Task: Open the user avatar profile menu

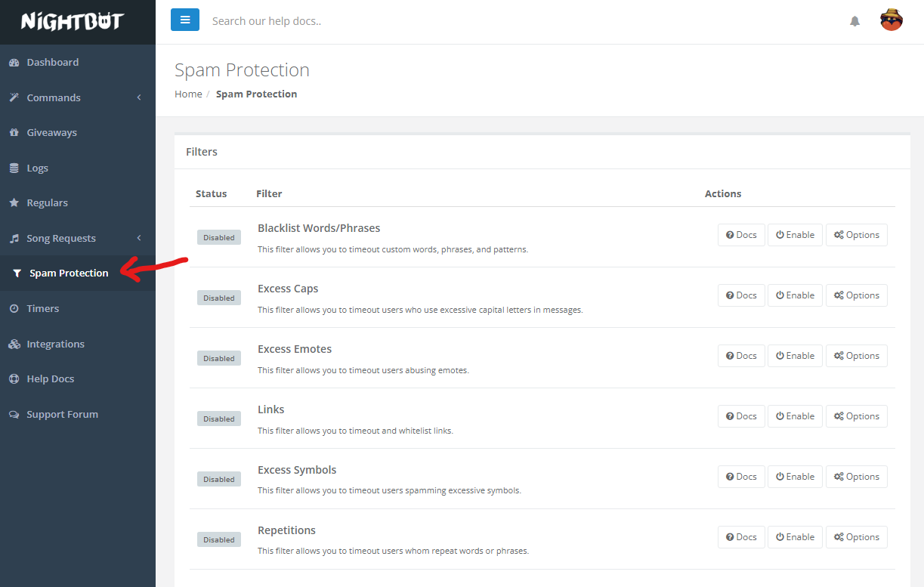Action: [892, 20]
